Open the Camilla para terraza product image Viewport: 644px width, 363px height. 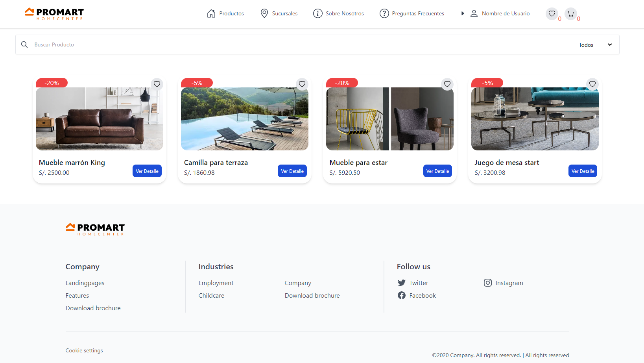pos(245,119)
